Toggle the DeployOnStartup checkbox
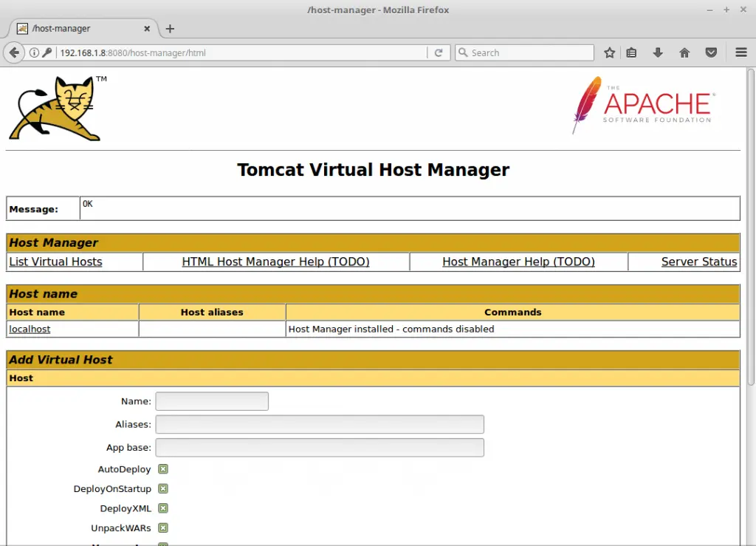Screen dimensions: 756x546 (x=163, y=488)
